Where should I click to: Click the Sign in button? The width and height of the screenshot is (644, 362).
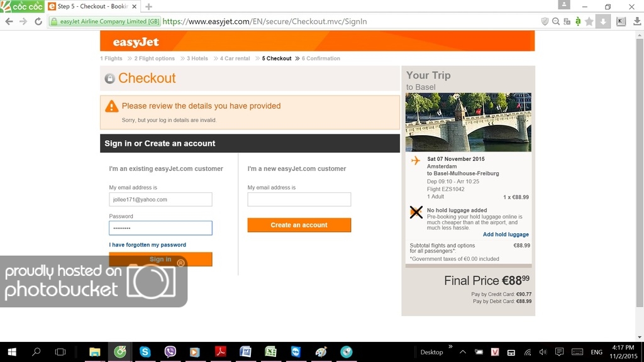coord(160,259)
